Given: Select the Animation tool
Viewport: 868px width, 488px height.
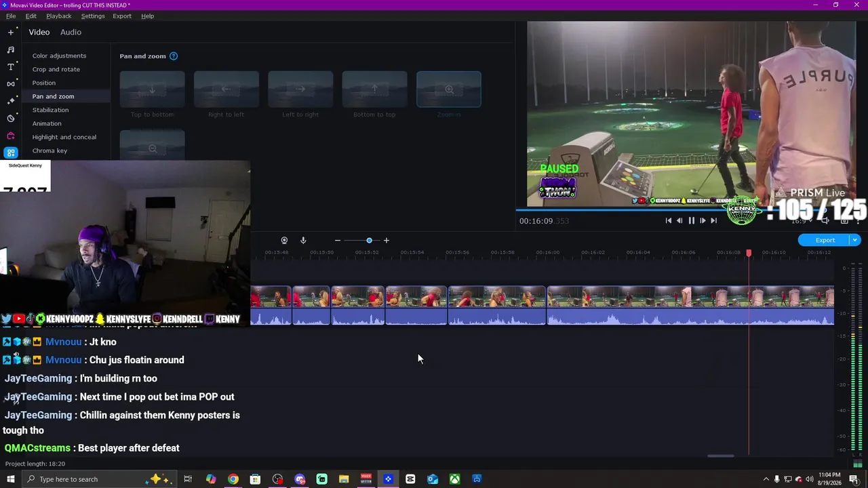Looking at the screenshot, I should click(47, 123).
